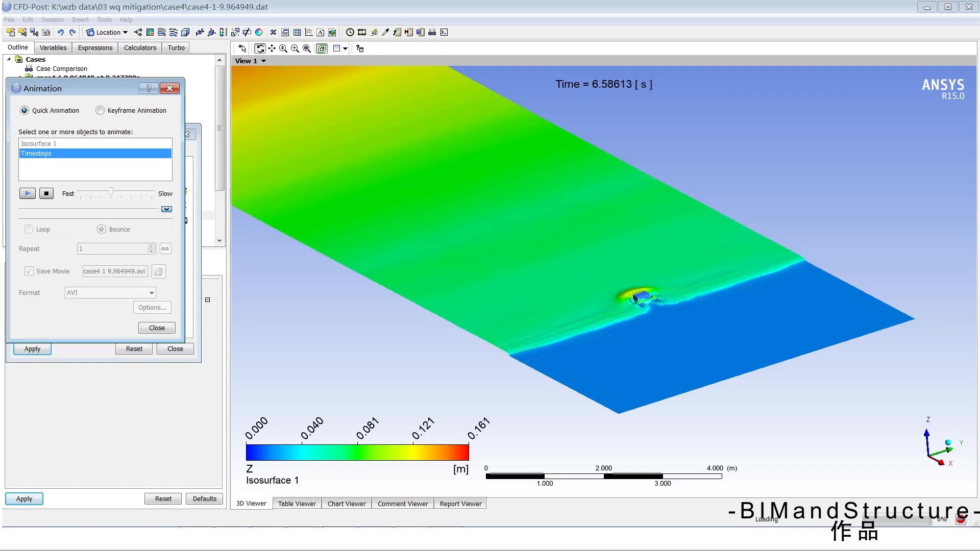This screenshot has width=980, height=551.
Task: Open the Location dropdown menu
Action: pos(107,32)
